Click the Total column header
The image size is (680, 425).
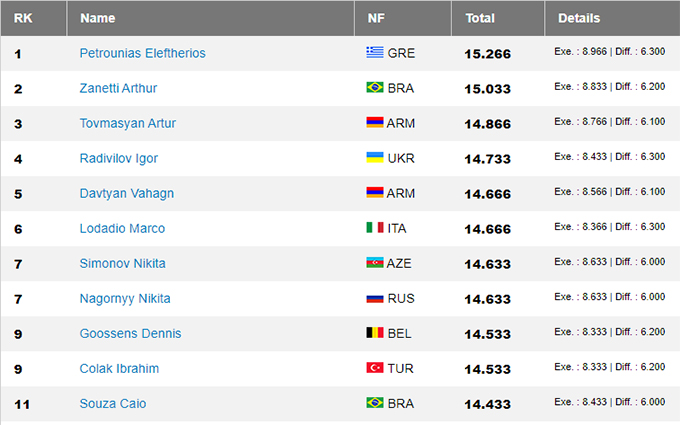point(479,18)
